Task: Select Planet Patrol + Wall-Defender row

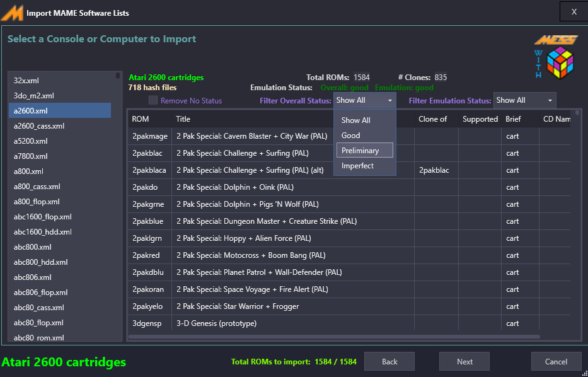Action: tap(349, 272)
